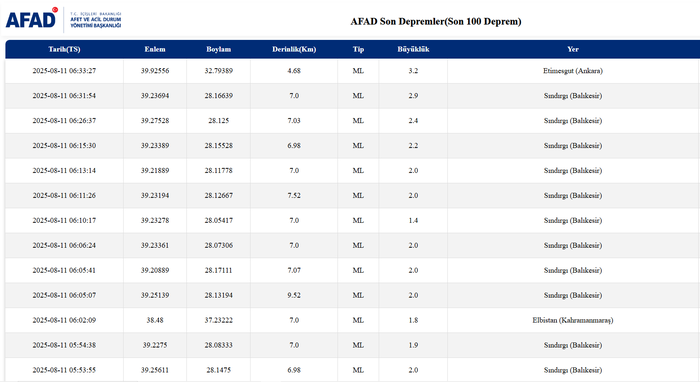
Task: Select the Etimesgut (Ankara) earthquake row
Action: pos(352,71)
